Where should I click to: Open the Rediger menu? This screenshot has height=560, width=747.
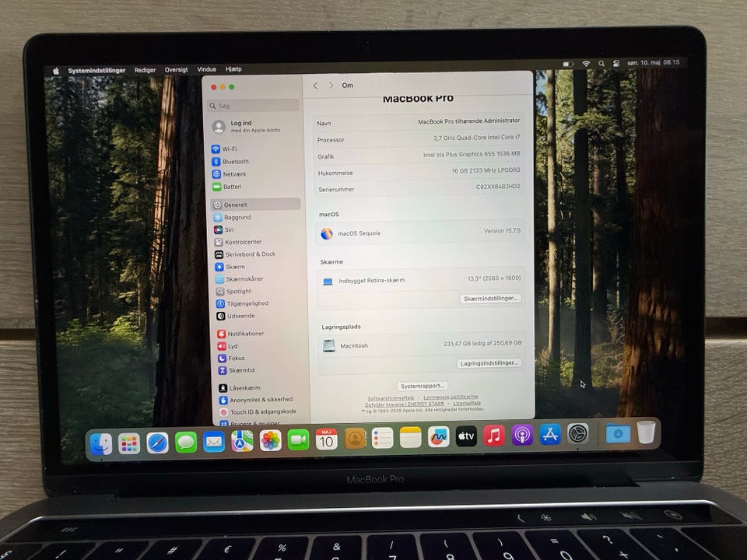click(x=145, y=70)
